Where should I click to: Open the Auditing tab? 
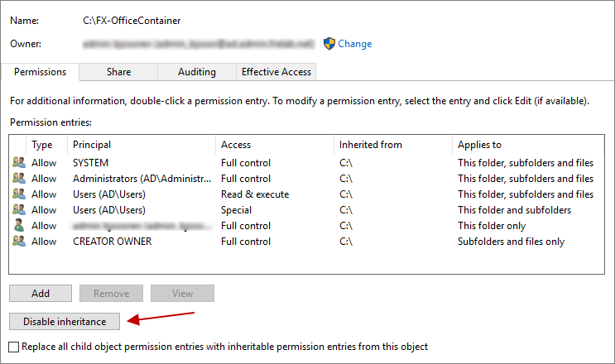click(x=196, y=72)
